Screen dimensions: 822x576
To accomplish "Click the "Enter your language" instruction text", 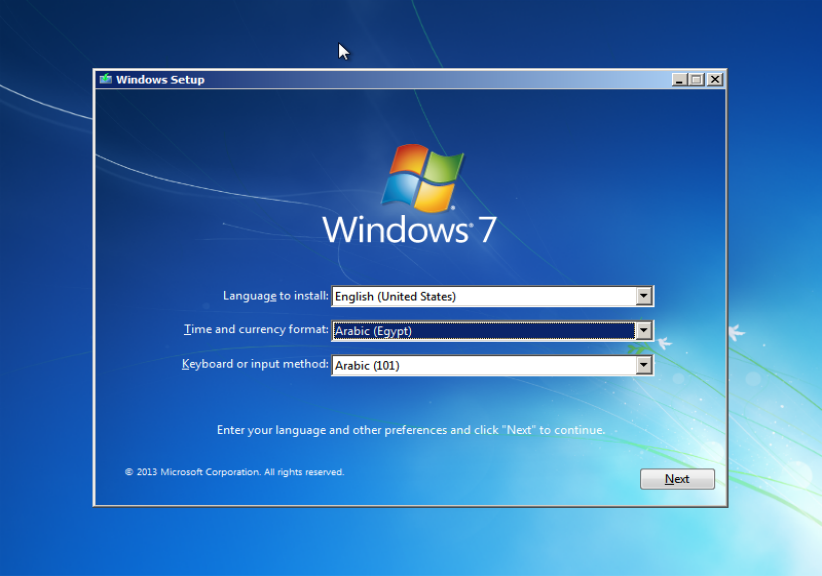I will tap(410, 430).
